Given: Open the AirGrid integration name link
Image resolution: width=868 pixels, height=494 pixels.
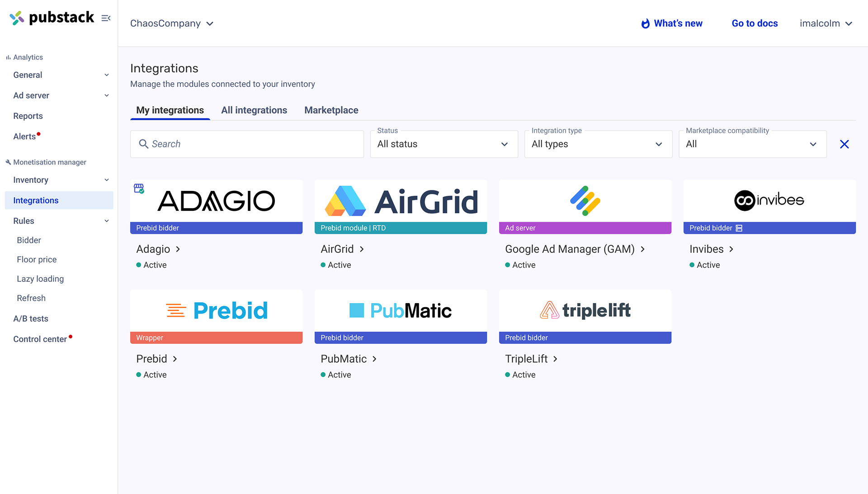Looking at the screenshot, I should tap(337, 249).
